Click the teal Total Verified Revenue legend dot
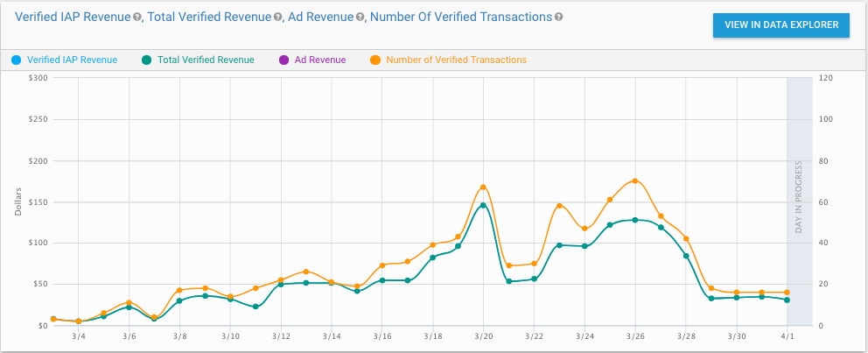 (x=148, y=60)
